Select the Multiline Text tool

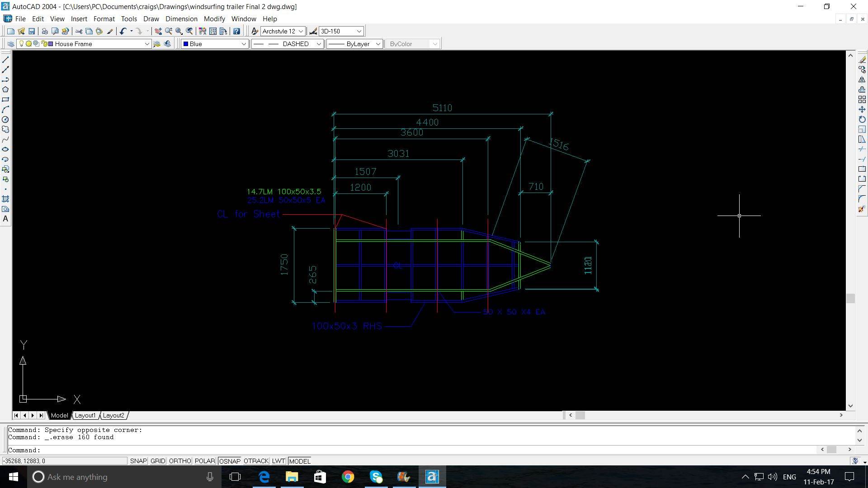click(x=5, y=219)
